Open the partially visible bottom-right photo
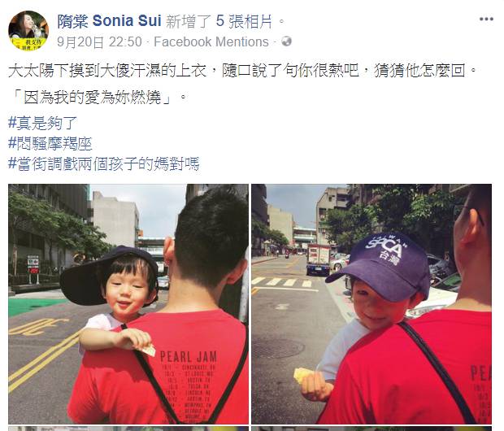The width and height of the screenshot is (504, 431). pos(371,429)
